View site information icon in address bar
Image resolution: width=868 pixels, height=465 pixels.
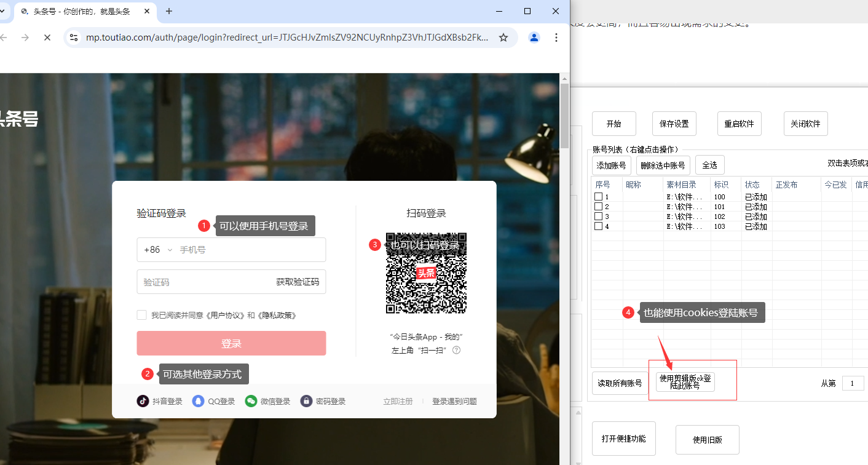pos(74,38)
